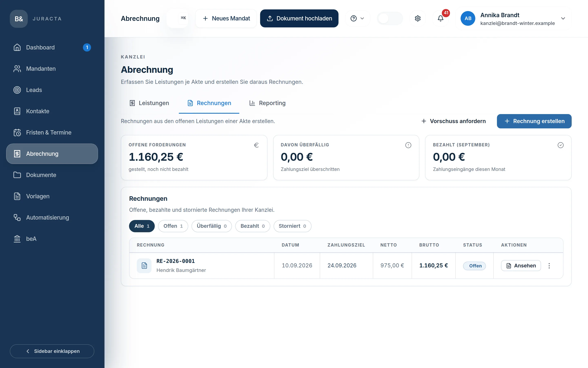Screen dimensions: 588x368
Task: Click the checkmark icon in Bezahlt card
Action: click(561, 145)
